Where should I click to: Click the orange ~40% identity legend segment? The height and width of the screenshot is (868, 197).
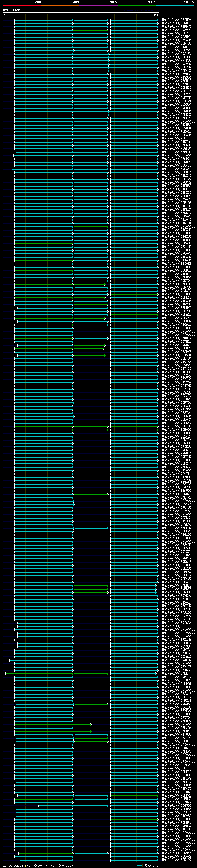(x=60, y=6)
